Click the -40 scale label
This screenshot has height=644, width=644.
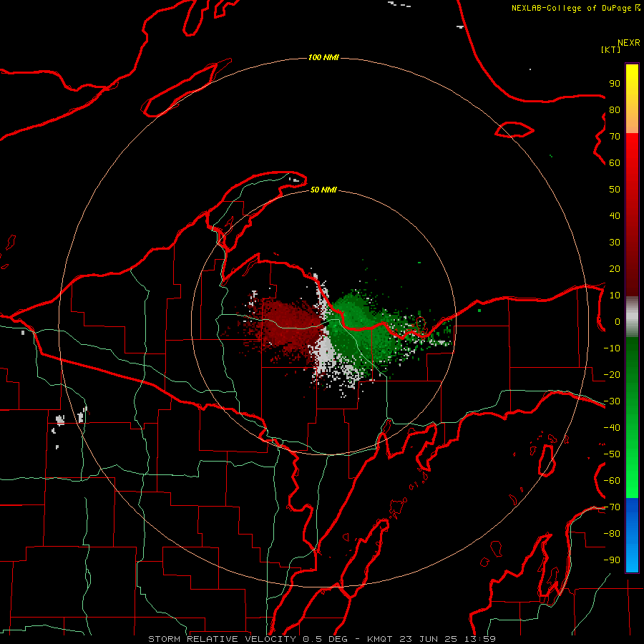point(612,428)
